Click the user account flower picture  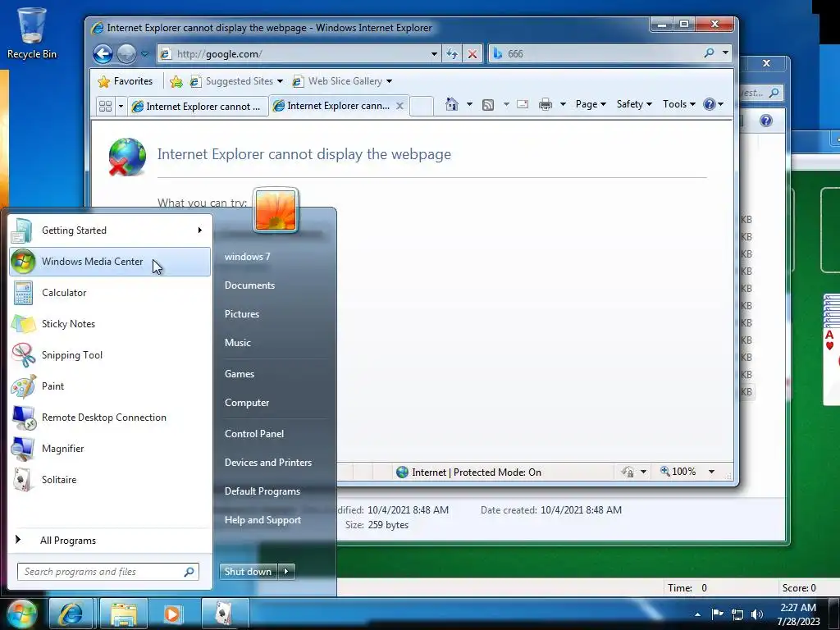(x=276, y=211)
